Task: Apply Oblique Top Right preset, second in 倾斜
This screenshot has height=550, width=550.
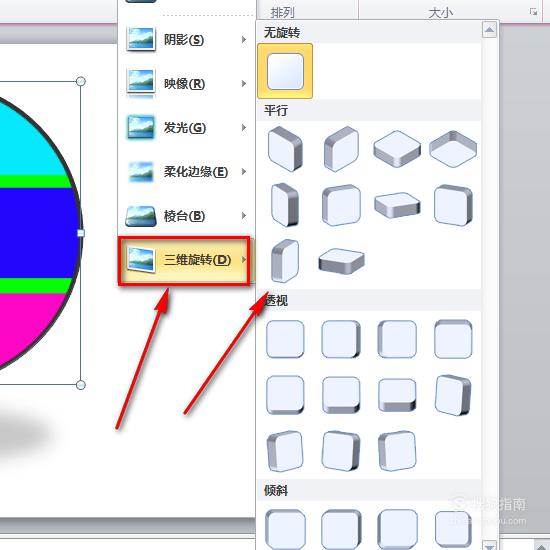Action: tap(341, 529)
